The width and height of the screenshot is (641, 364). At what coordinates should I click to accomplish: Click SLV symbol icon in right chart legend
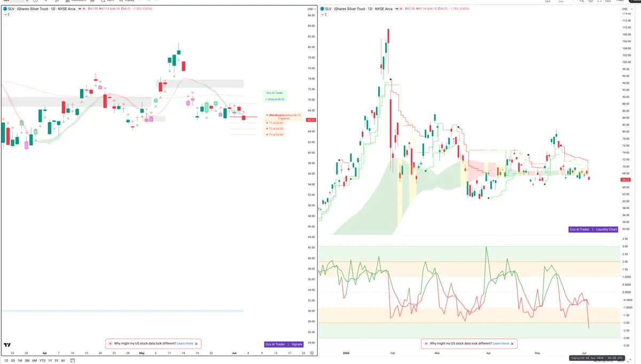point(323,9)
